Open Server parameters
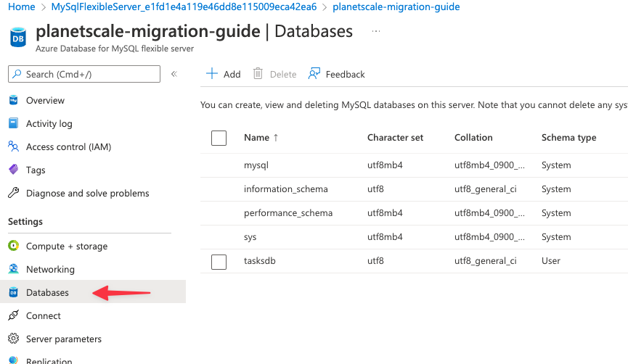This screenshot has height=364, width=628. pyautogui.click(x=64, y=339)
